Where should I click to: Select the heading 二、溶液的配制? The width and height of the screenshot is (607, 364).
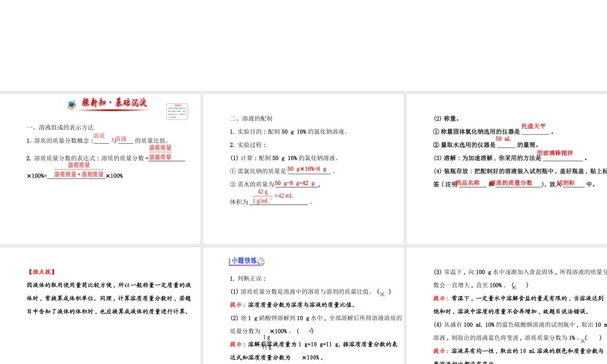(251, 118)
